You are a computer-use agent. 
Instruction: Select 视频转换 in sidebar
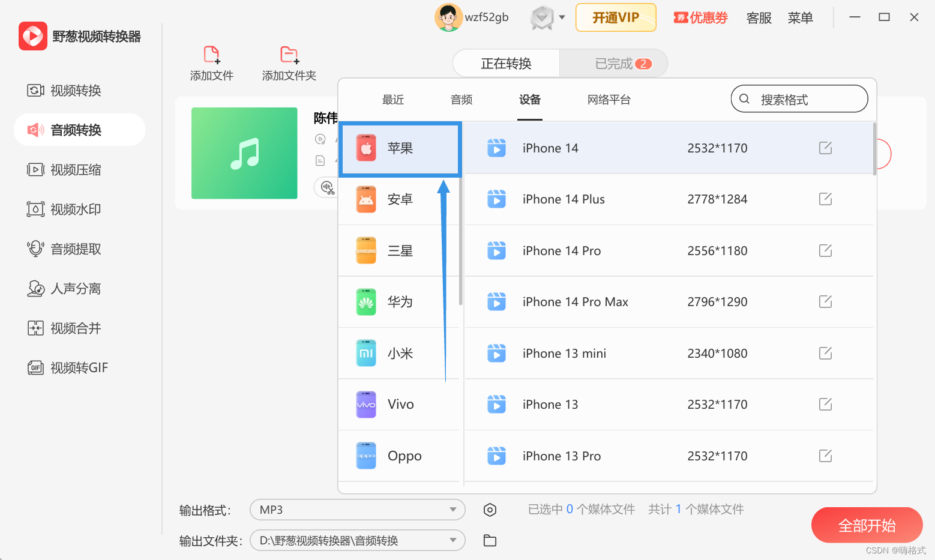tap(79, 91)
